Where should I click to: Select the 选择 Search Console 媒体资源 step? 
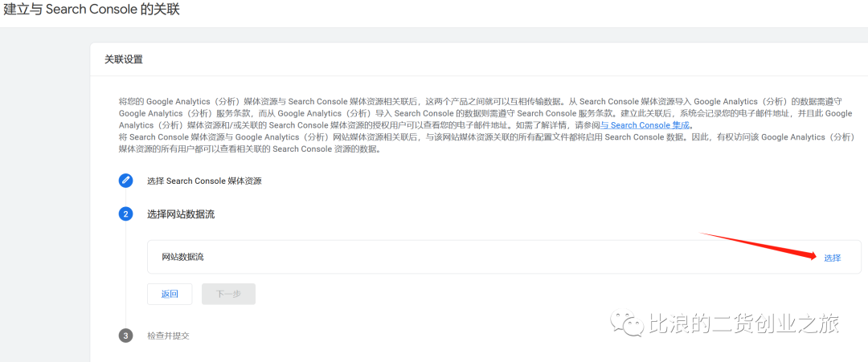pyautogui.click(x=204, y=181)
